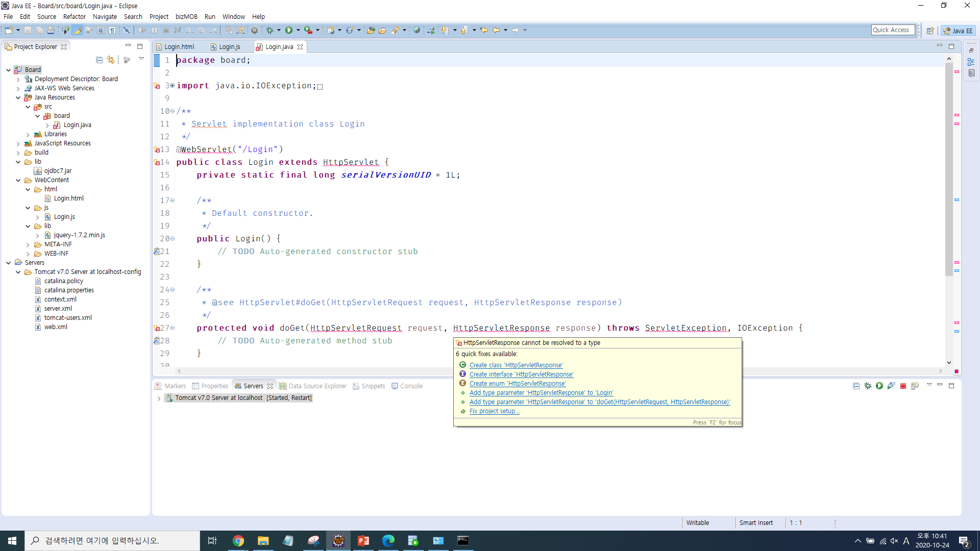Collapse the Java Resources tree node
The height and width of the screenshot is (551, 980).
point(18,97)
